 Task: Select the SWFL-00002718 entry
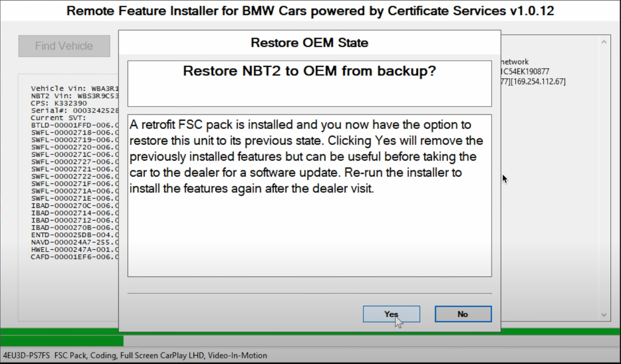[x=75, y=132]
